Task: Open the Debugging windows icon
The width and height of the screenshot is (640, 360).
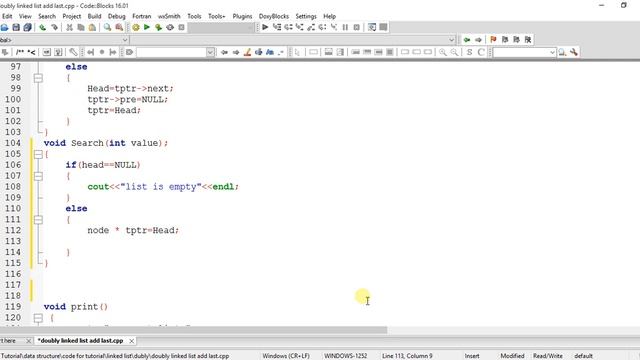Action: point(372,27)
